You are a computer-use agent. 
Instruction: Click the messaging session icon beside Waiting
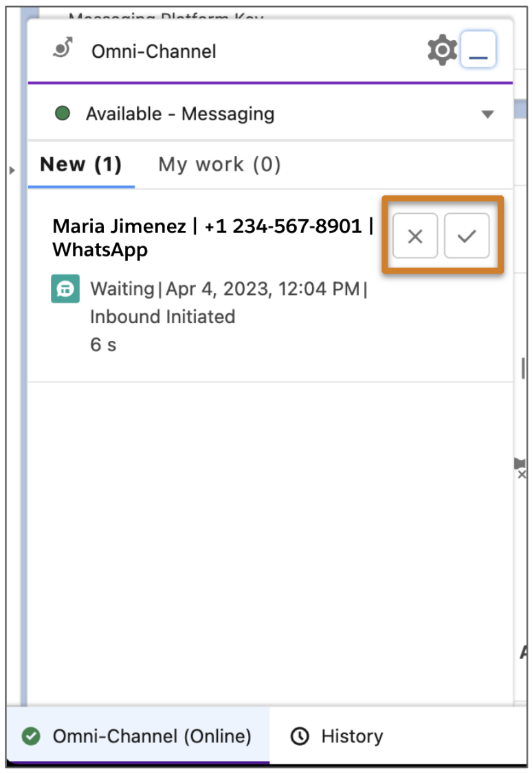65,289
